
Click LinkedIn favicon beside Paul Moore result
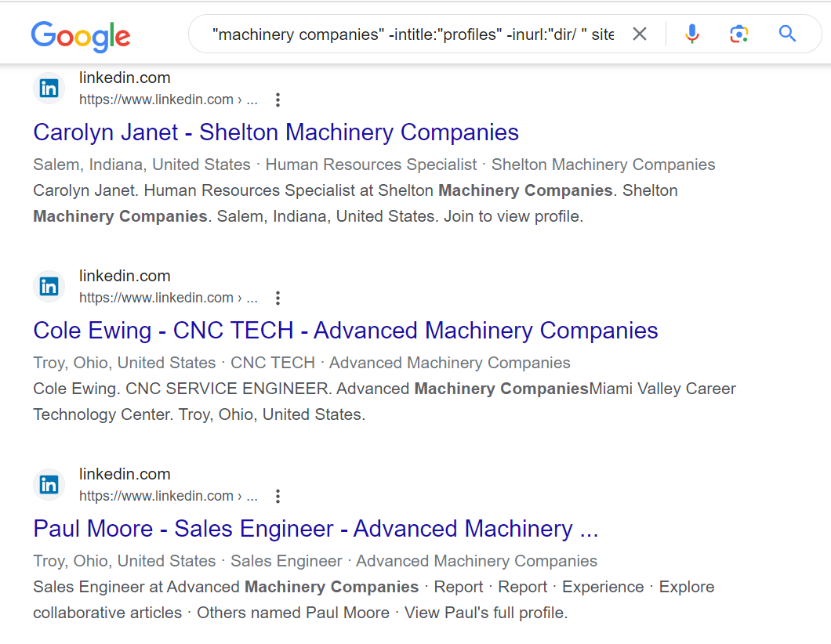click(x=49, y=485)
